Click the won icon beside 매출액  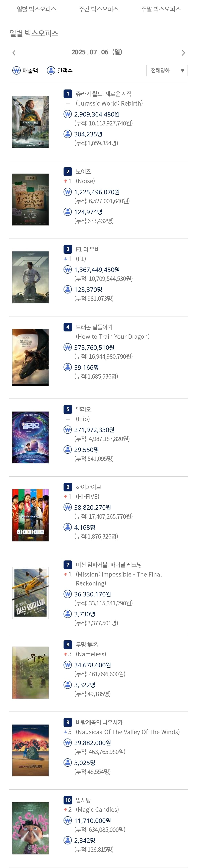pos(16,70)
